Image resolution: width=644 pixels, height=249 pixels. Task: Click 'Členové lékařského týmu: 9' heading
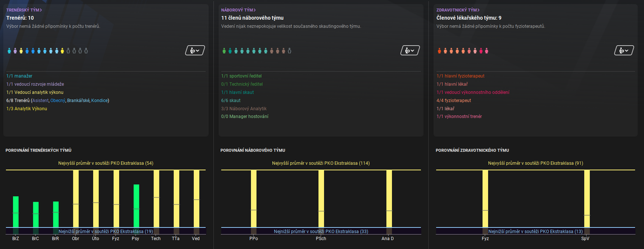469,18
